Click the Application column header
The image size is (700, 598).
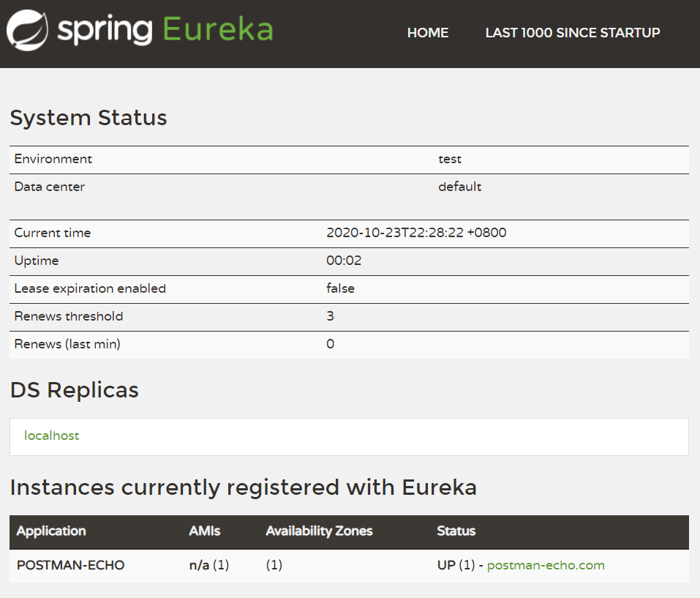tap(51, 531)
